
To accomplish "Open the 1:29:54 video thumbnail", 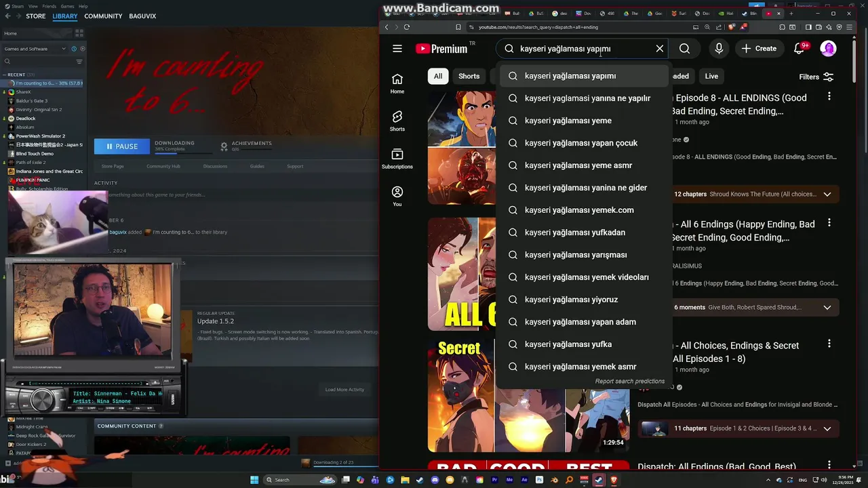I will tap(528, 396).
